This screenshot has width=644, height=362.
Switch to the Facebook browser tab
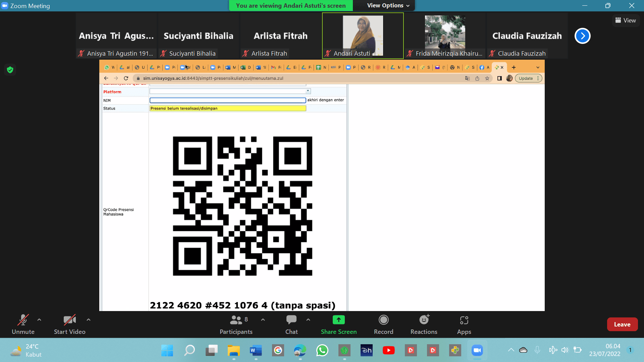click(484, 67)
